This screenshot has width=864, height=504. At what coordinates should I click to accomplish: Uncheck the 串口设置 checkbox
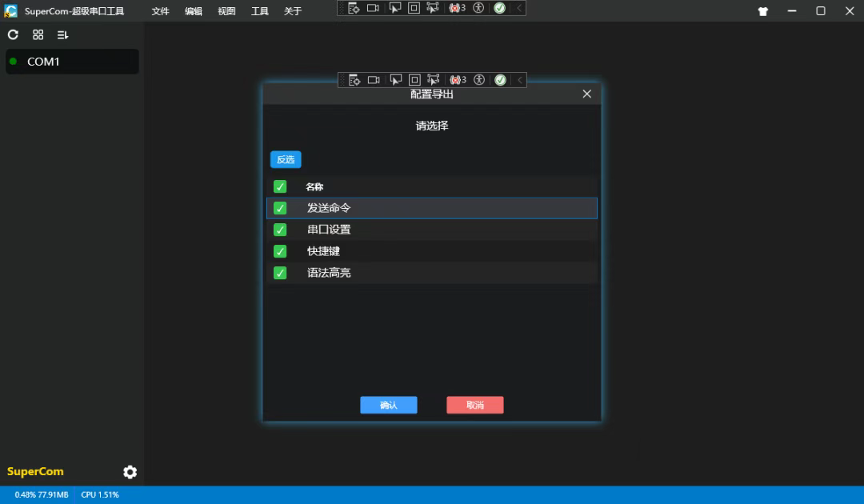click(280, 230)
